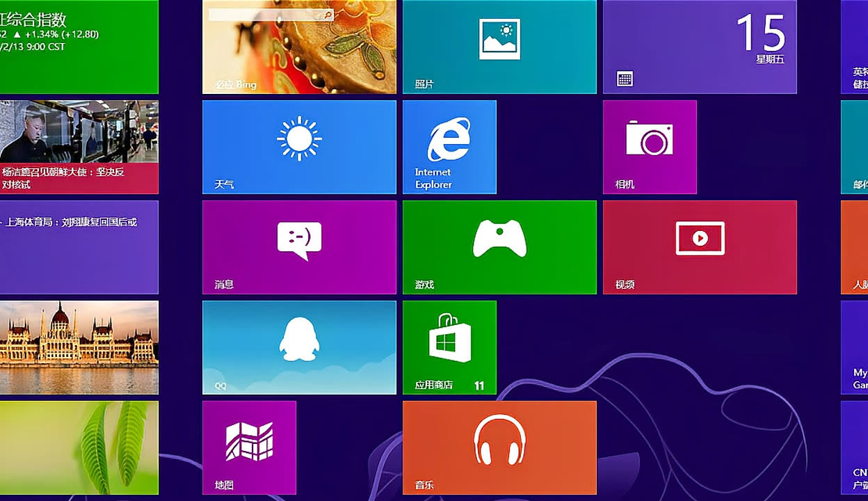Open the 相机 (Camera) tile
Image resolution: width=868 pixels, height=501 pixels.
(650, 147)
